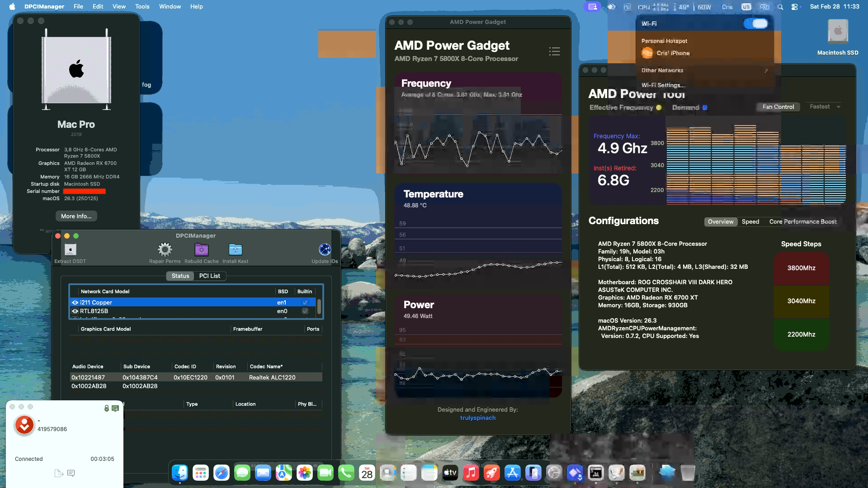Click the Rebuild Cache icon in DPCIManager
The width and height of the screenshot is (868, 488).
pyautogui.click(x=201, y=249)
